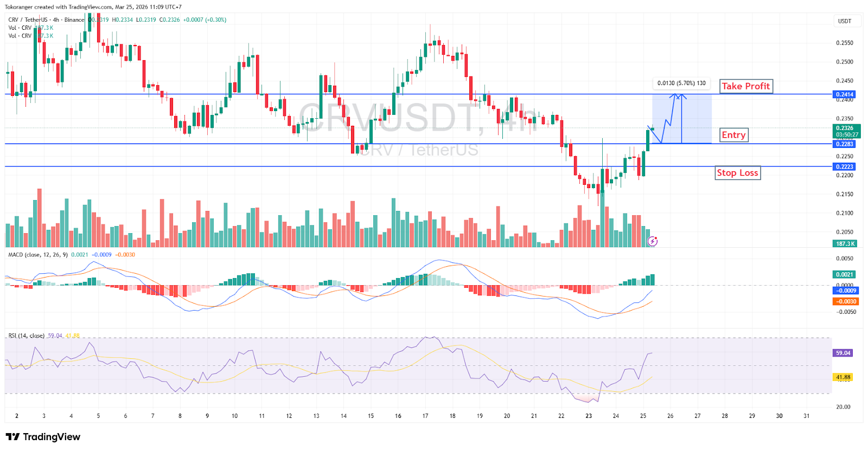Screen dimensions: 868x451
Task: Click the 0.2414 price line tag
Action: click(844, 94)
